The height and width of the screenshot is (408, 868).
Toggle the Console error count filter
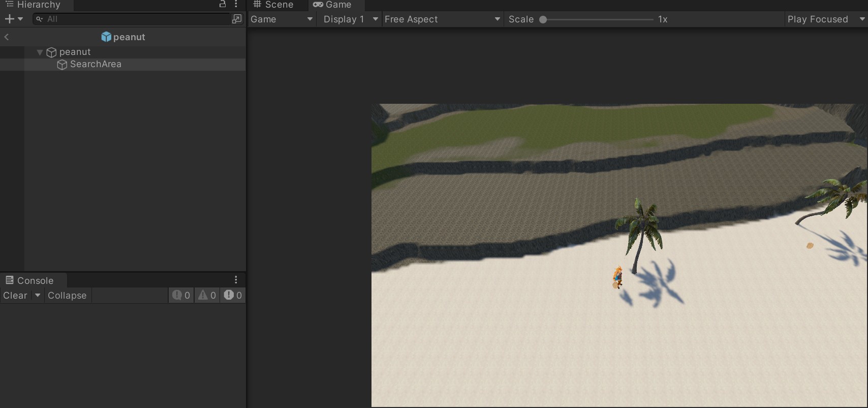[x=233, y=296]
